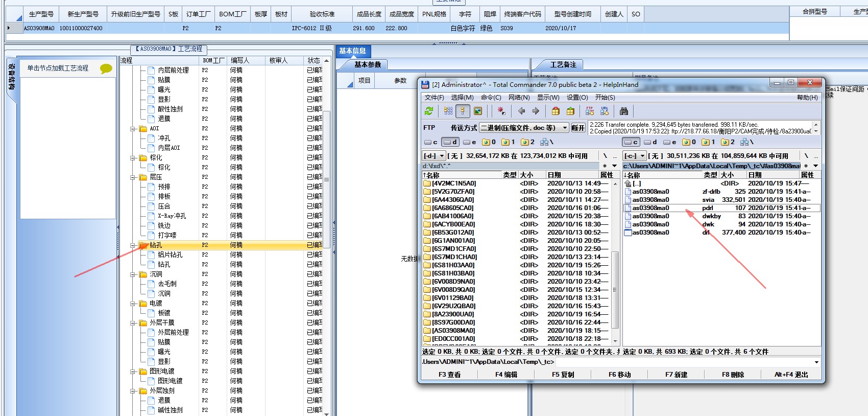Collapse the 钻孔 tree folder node
This screenshot has width=868, height=416.
(133, 245)
